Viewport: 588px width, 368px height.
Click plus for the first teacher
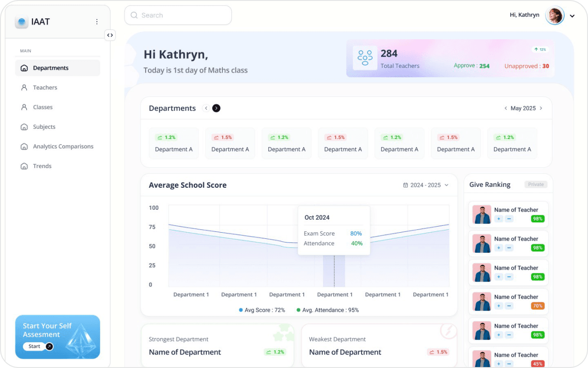[499, 219]
